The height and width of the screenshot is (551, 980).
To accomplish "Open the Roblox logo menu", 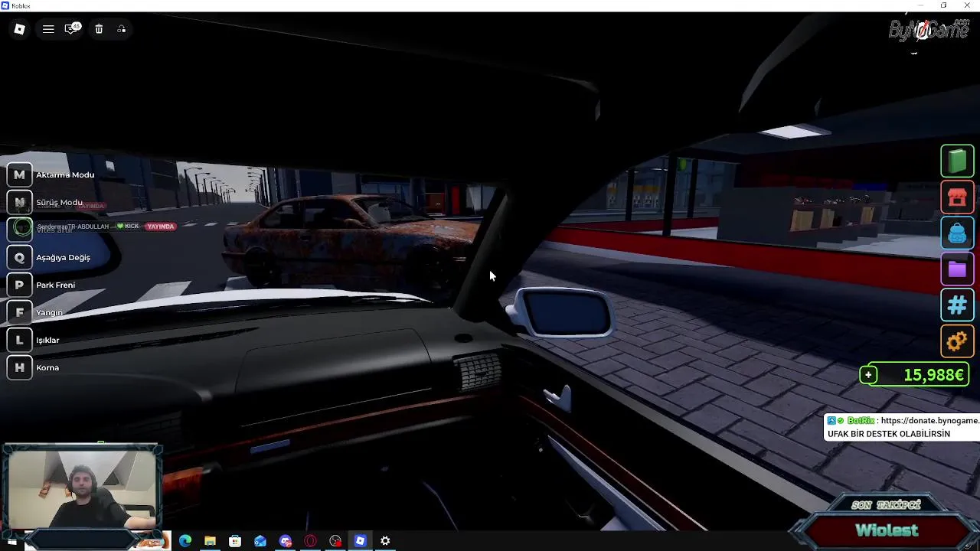I will click(20, 29).
